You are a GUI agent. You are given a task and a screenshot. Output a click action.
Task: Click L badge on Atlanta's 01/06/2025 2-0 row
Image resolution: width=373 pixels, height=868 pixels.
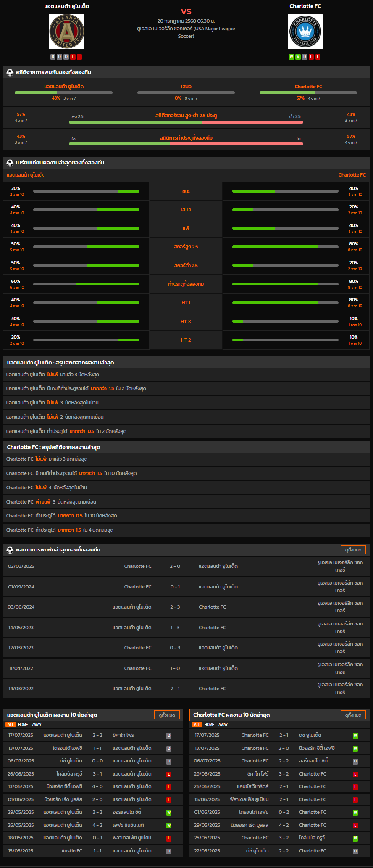click(x=169, y=800)
